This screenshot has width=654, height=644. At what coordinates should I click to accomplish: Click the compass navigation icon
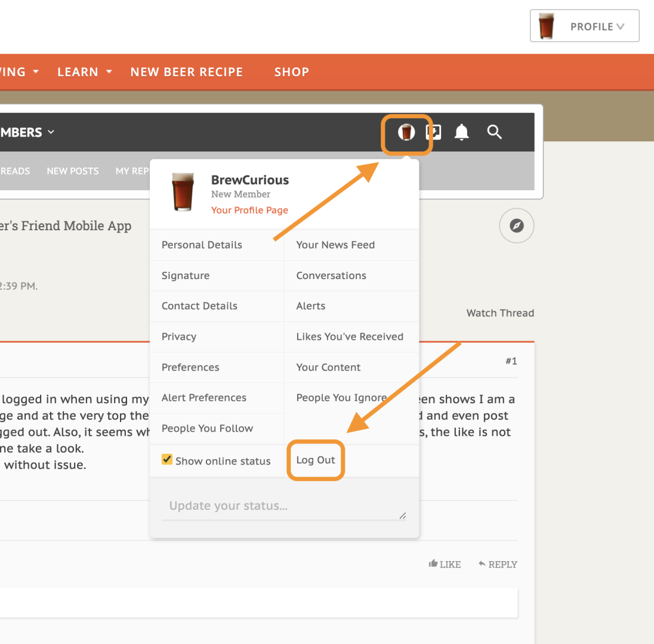coord(516,226)
